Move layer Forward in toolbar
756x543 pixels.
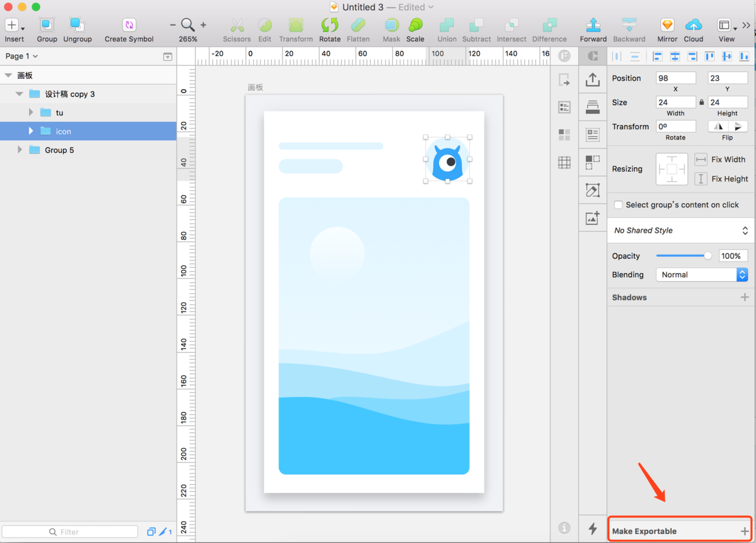593,26
